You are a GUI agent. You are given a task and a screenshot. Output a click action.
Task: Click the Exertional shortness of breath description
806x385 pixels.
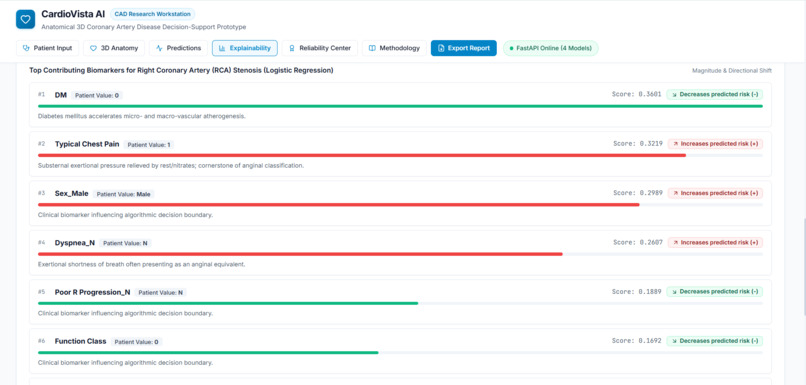pos(141,264)
